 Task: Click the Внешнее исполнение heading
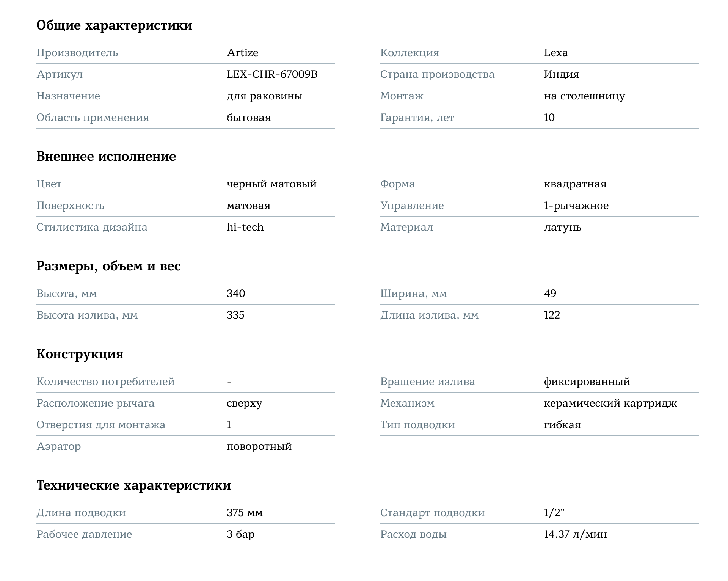pos(106,157)
